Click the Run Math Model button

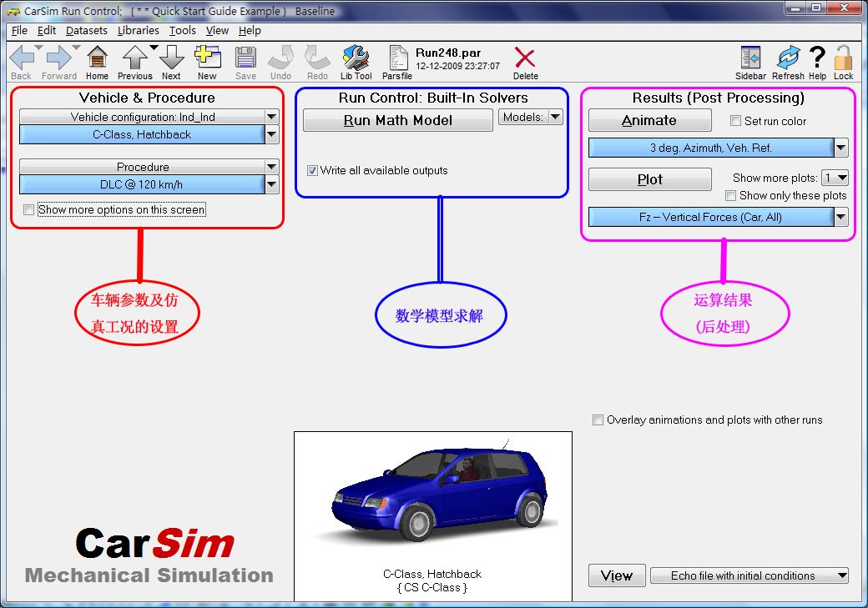coord(397,119)
